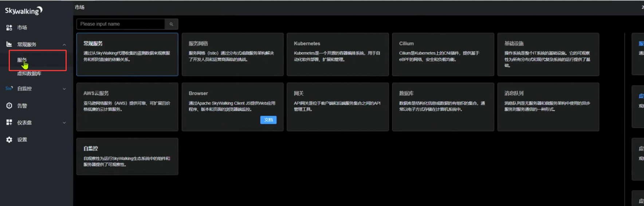The height and width of the screenshot is (206, 644).
Task: Click the 文档 button on Browser card
Action: tap(268, 120)
